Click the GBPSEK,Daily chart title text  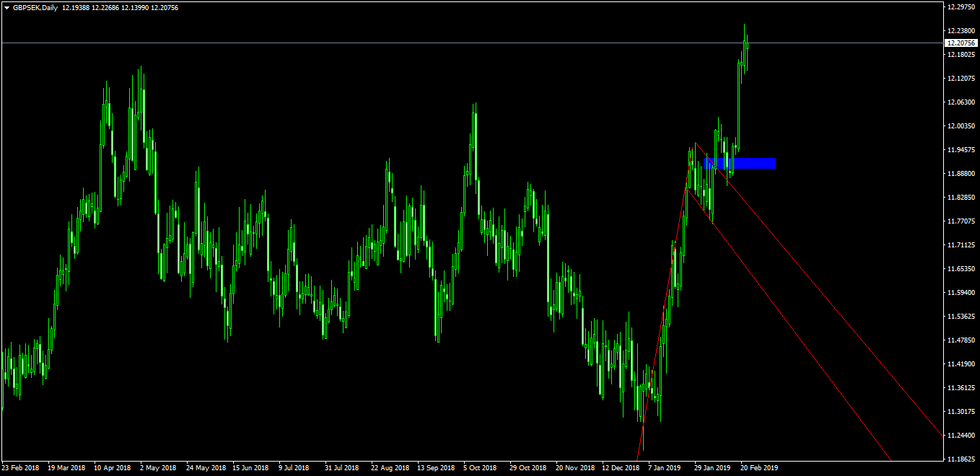tap(35, 7)
